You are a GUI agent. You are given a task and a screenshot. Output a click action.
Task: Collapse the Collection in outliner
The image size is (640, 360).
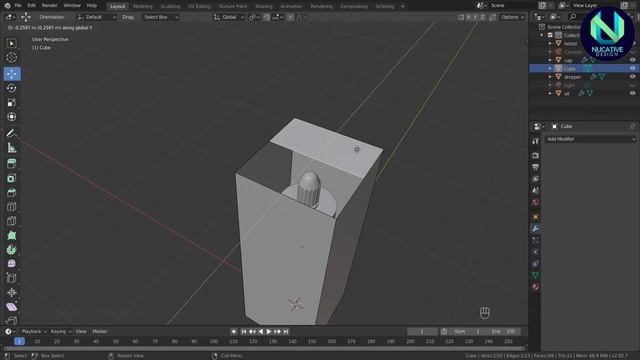click(x=542, y=35)
